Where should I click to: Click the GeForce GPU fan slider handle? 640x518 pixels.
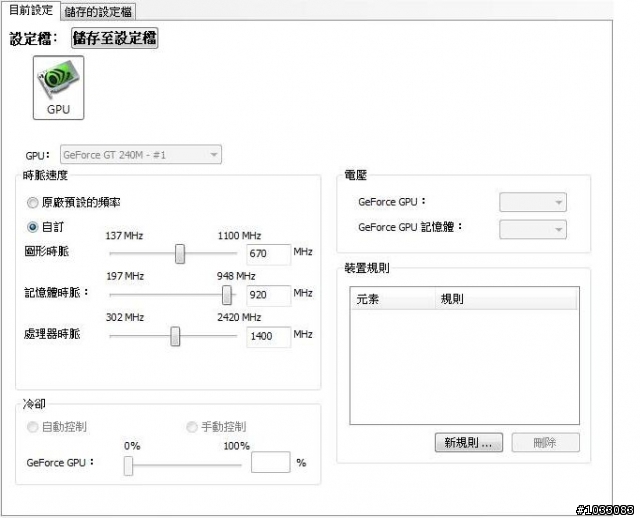[129, 466]
